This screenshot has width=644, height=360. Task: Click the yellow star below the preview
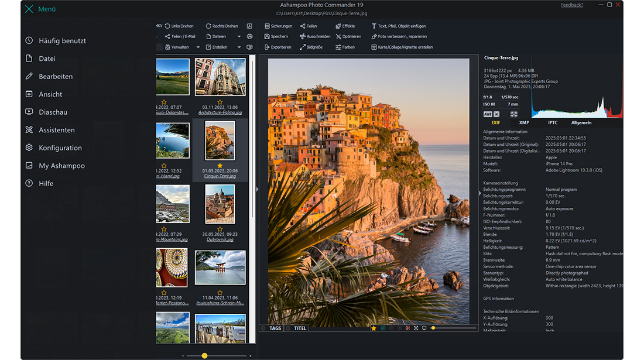tap(374, 328)
